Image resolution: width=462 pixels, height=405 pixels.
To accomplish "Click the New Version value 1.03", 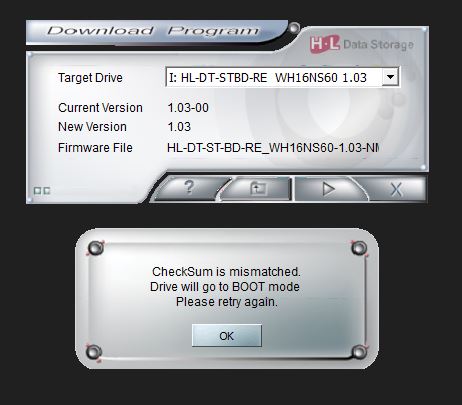I will [x=179, y=127].
